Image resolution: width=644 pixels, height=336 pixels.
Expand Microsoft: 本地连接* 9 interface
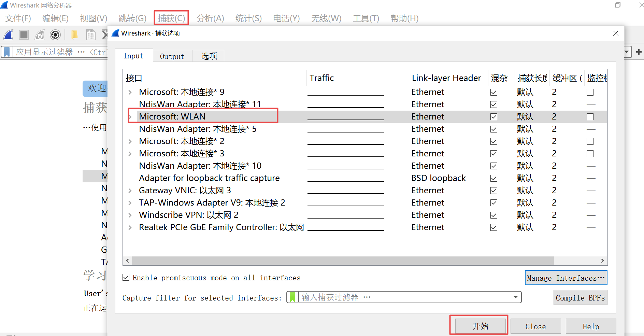130,92
